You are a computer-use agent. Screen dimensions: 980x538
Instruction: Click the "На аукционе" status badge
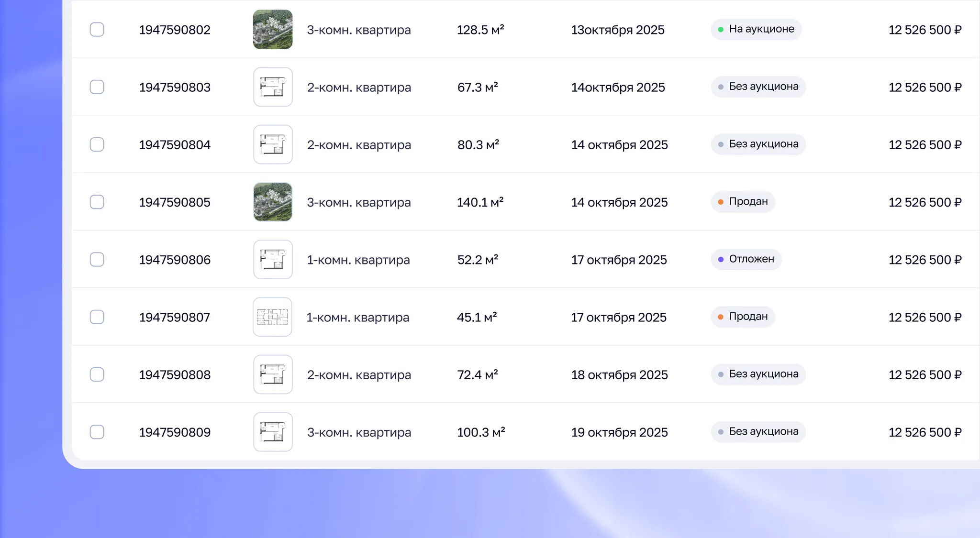[756, 29]
